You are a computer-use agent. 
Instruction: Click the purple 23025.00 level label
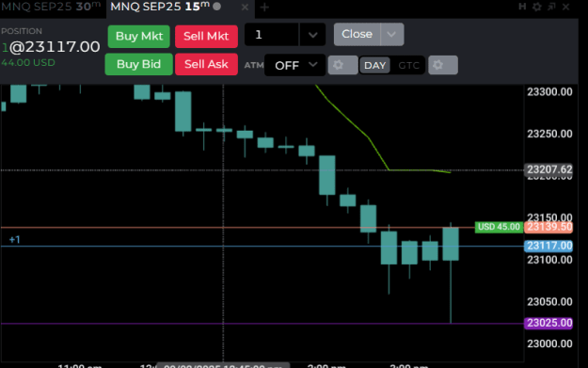548,323
